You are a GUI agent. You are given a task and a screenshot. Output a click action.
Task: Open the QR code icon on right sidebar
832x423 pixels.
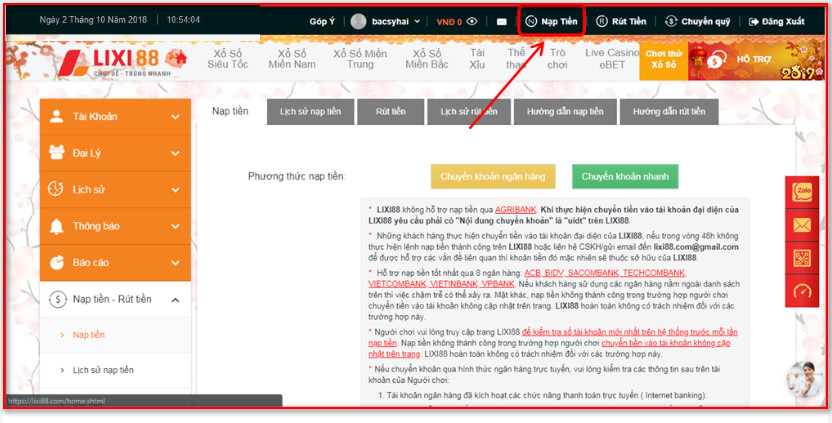(802, 258)
